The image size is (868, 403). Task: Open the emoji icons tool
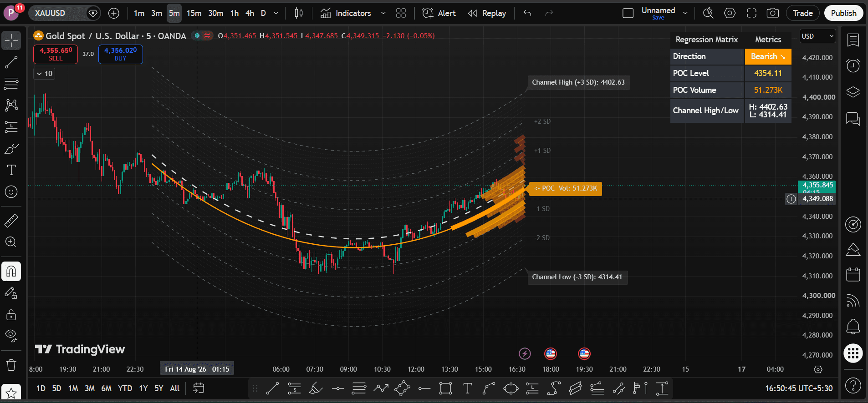(x=11, y=192)
